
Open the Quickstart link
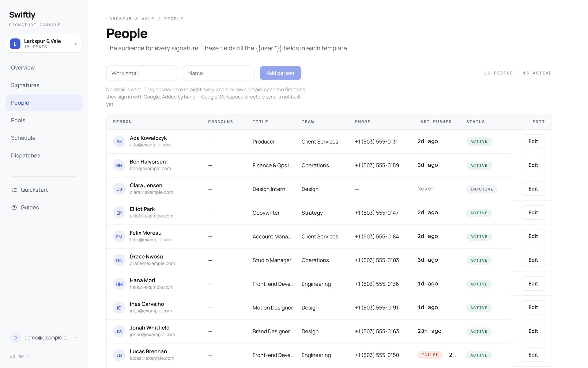(x=44, y=190)
